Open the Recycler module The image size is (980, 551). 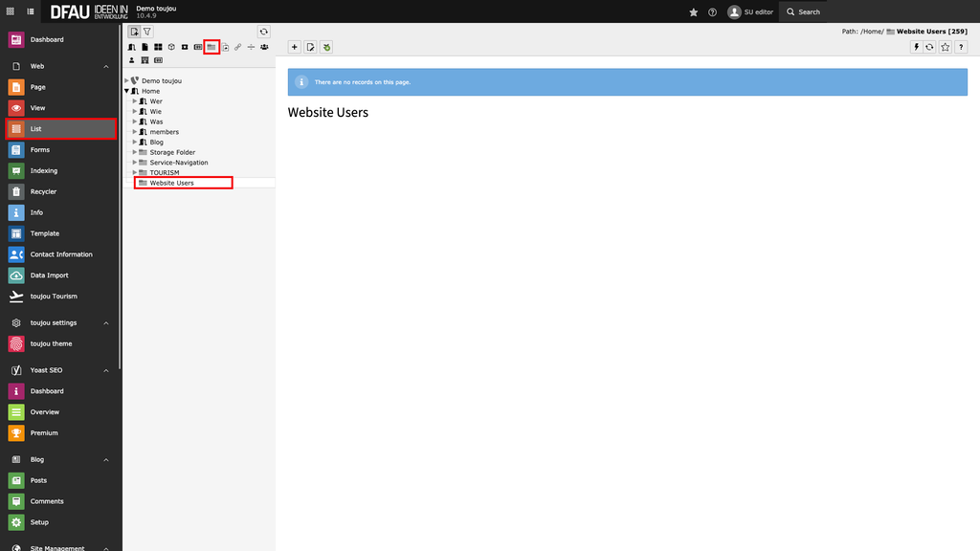pyautogui.click(x=43, y=191)
